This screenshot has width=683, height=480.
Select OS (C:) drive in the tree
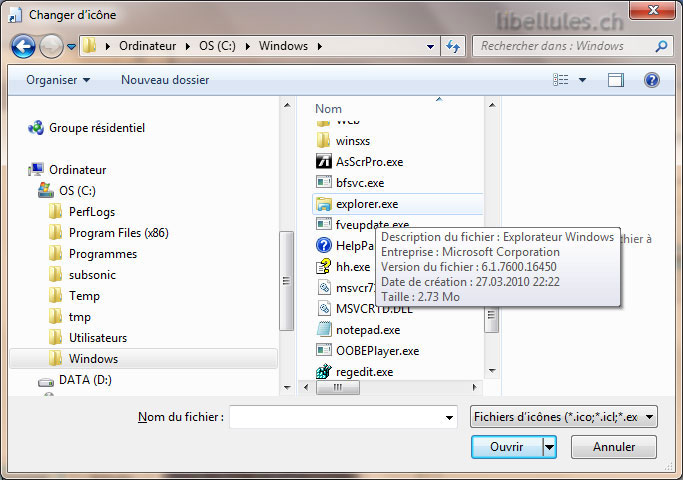(67, 191)
